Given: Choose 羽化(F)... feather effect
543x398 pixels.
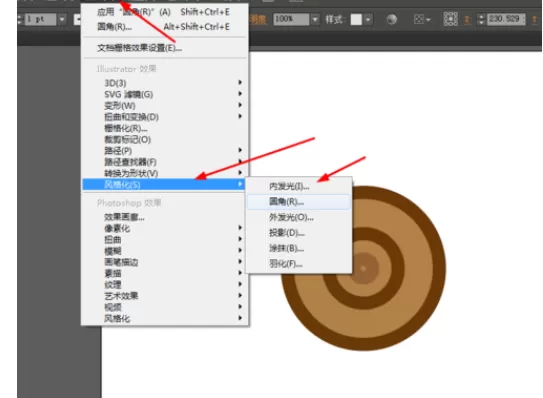Looking at the screenshot, I should pos(299,264).
